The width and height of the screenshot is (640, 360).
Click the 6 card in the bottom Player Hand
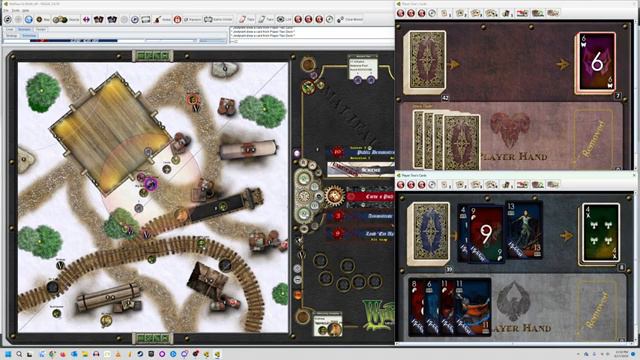coord(431,307)
